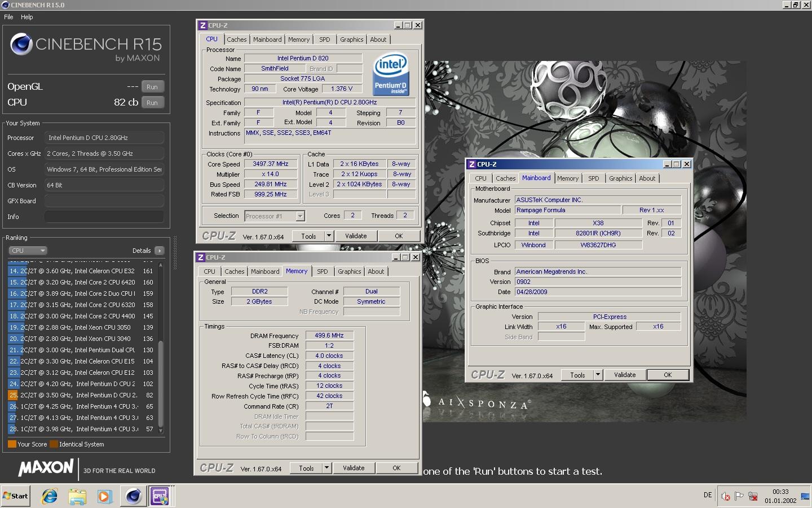
Task: Click the ranking list scrollbar
Action: click(161, 384)
